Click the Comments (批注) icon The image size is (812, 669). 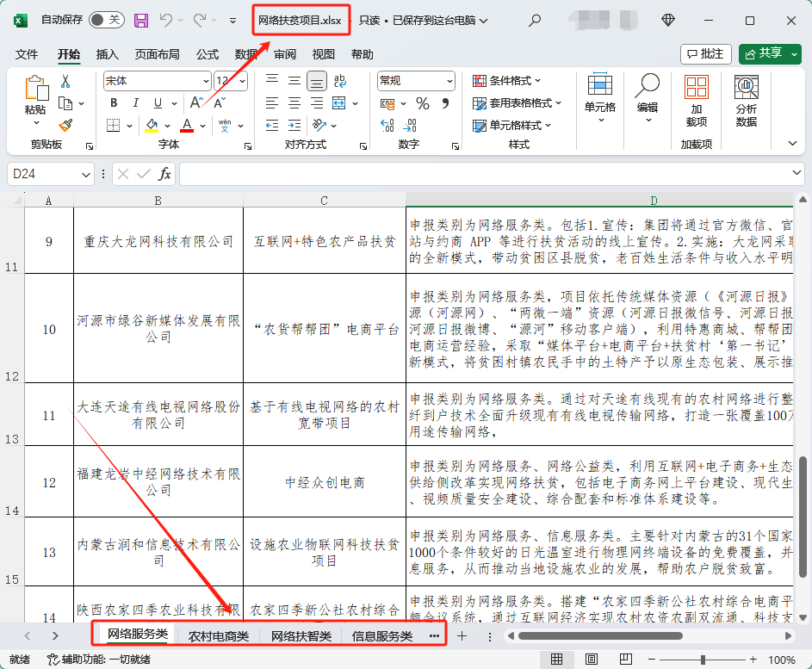pyautogui.click(x=705, y=53)
